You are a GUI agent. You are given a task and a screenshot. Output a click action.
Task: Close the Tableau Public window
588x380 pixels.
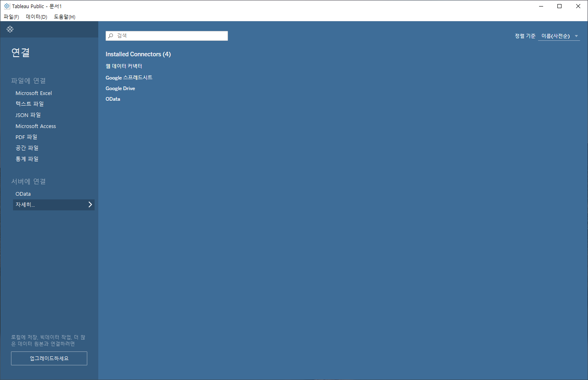(x=578, y=6)
